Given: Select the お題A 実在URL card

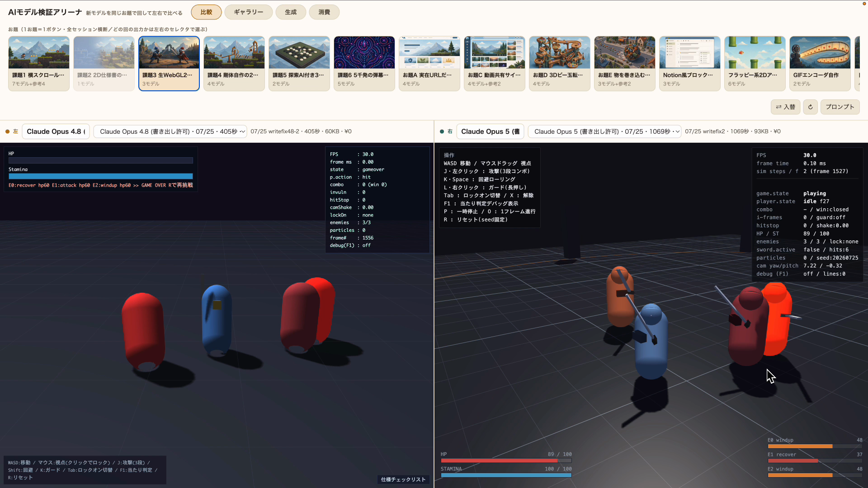Looking at the screenshot, I should tap(429, 64).
